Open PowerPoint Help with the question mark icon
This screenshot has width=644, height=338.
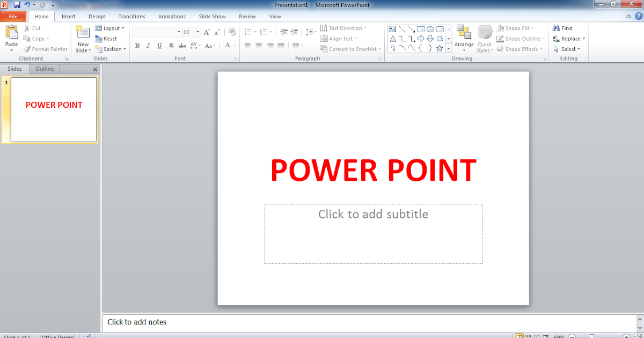coord(638,17)
